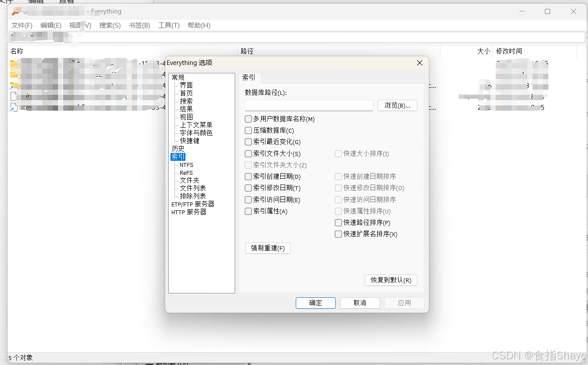This screenshot has height=365, width=588.
Task: Select 常规 in the options tree
Action: click(x=178, y=77)
